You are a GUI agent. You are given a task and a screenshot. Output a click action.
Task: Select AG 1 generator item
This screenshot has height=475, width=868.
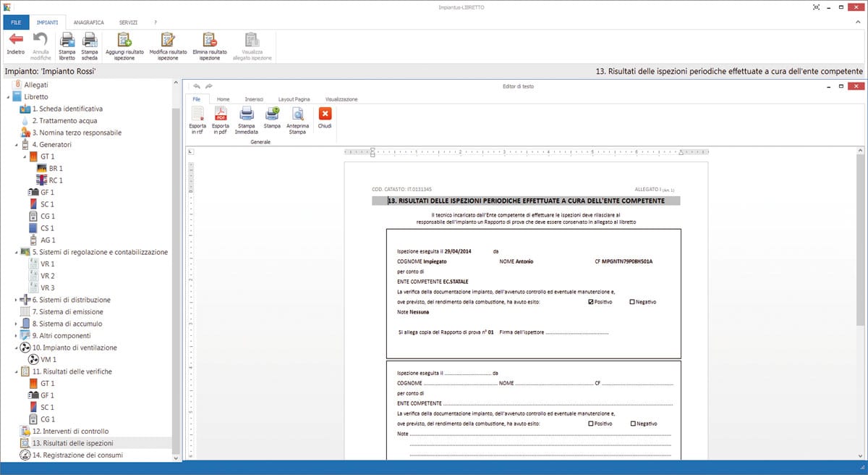coord(42,240)
